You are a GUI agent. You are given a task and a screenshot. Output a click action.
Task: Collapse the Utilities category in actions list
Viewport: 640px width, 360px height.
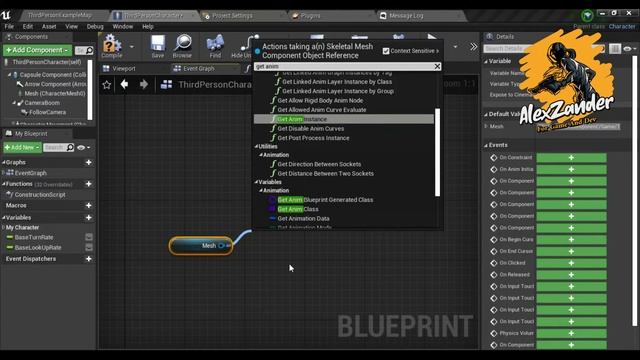click(256, 147)
